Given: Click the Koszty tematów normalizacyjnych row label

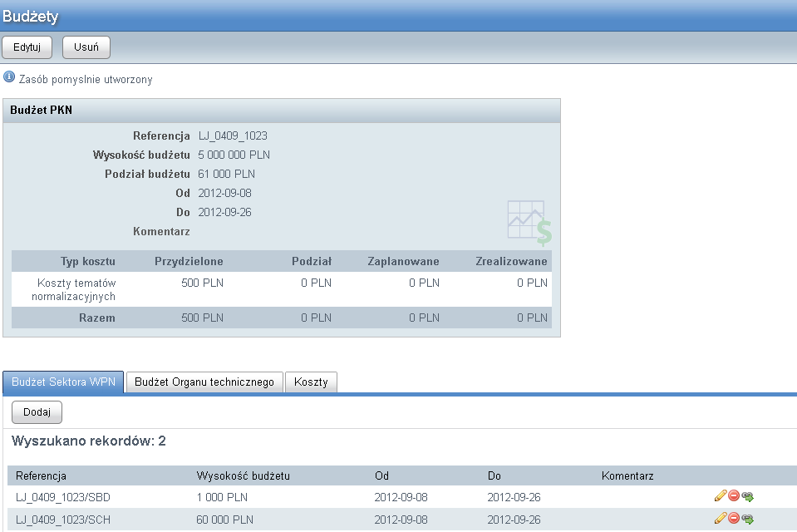Looking at the screenshot, I should [x=74, y=289].
